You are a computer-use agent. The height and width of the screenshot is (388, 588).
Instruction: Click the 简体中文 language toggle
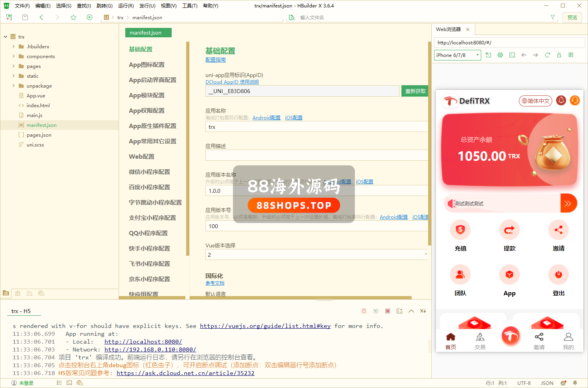point(535,101)
